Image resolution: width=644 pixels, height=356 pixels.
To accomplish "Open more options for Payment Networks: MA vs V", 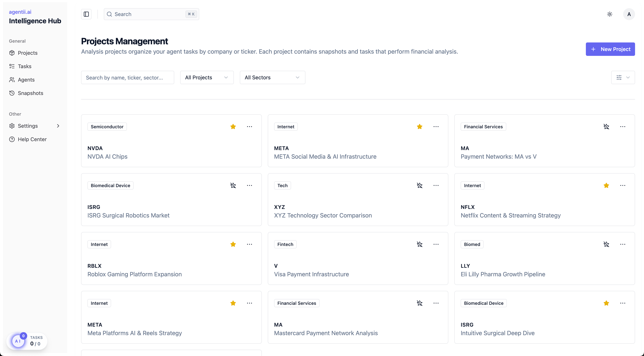I will [x=623, y=127].
